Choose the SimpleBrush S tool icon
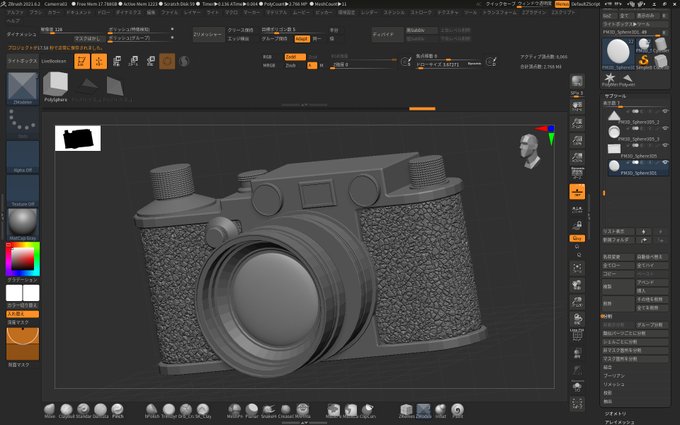The width and height of the screenshot is (680, 425). (x=644, y=60)
